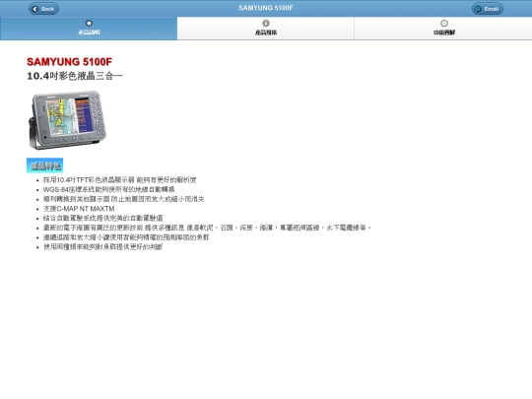Click the 10.4吋彩色液晶三合一 subtitle
The height and width of the screenshot is (399, 532).
74,76
